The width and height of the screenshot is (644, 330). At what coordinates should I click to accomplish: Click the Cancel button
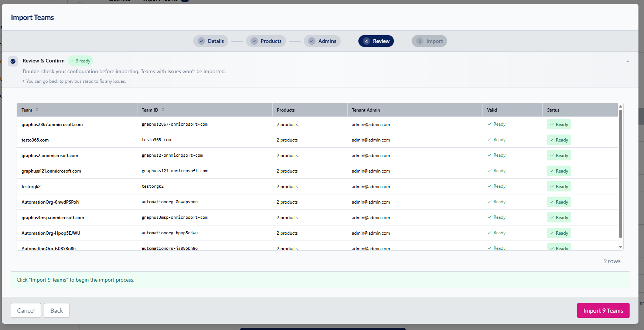tap(26, 310)
